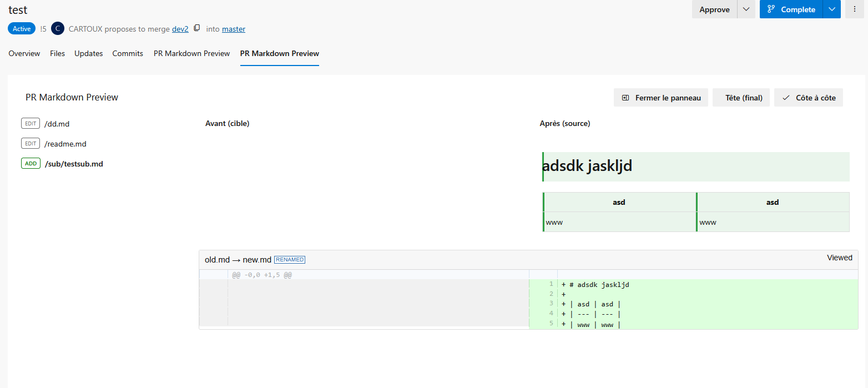Follow the master branch link
The image size is (868, 388).
click(x=234, y=29)
